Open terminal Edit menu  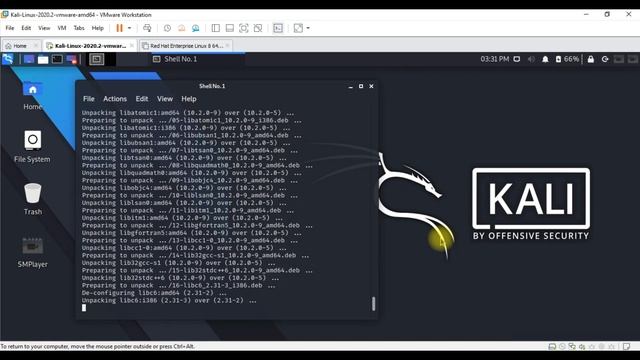pos(142,99)
